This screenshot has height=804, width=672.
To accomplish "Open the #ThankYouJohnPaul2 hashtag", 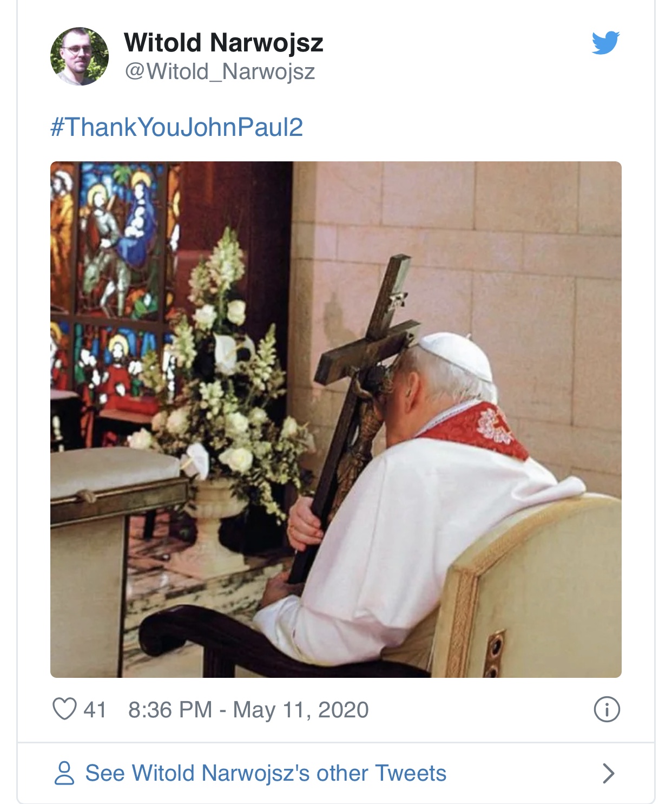I will [x=176, y=127].
